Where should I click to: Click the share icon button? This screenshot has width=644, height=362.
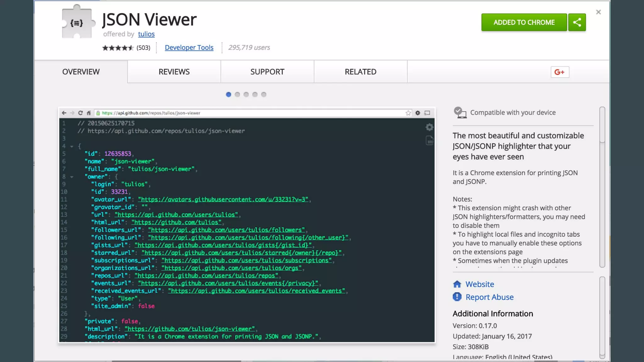point(577,22)
